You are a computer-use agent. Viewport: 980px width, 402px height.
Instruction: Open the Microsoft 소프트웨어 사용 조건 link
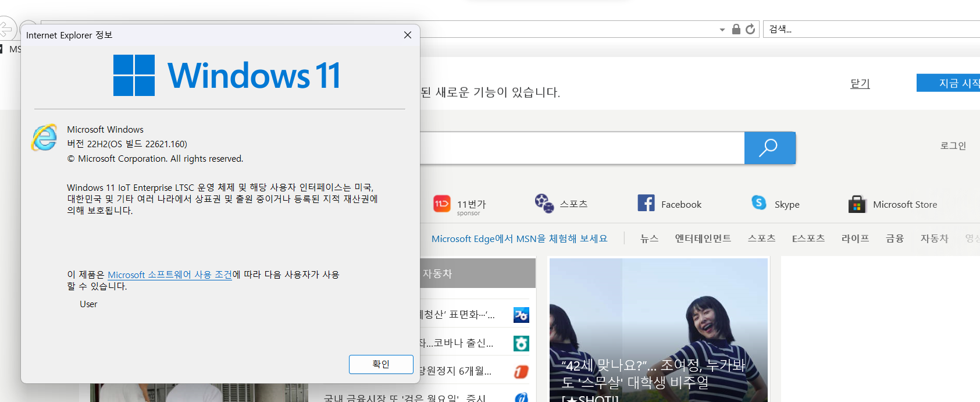(170, 275)
